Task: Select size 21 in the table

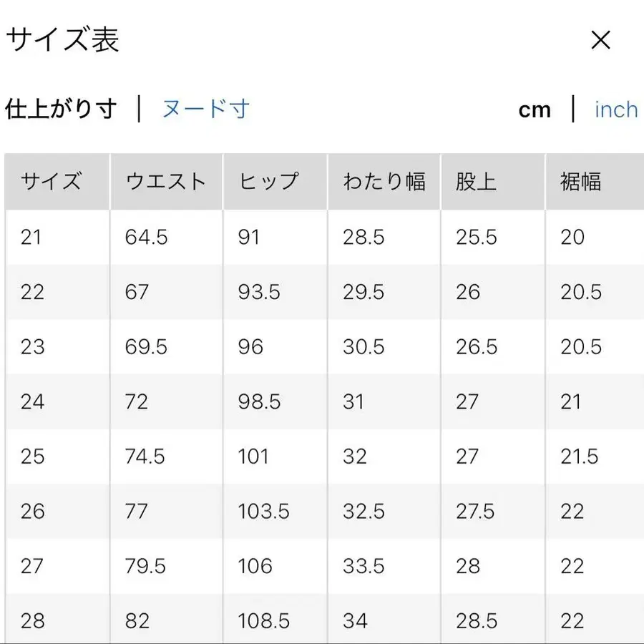Action: (31, 237)
